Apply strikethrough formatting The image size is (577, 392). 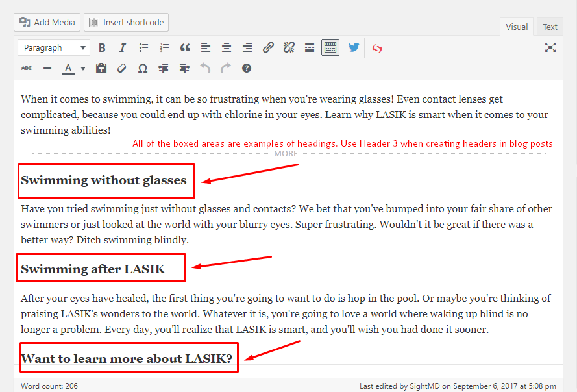(26, 67)
